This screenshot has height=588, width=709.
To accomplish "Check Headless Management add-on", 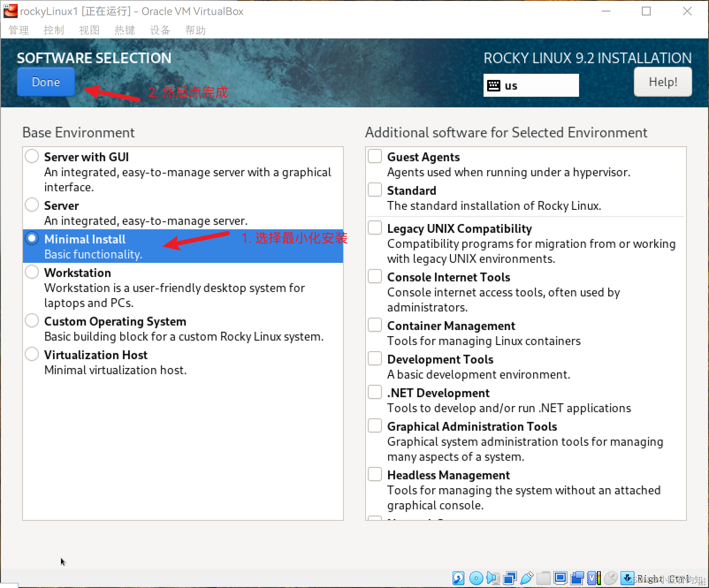I will tap(375, 474).
